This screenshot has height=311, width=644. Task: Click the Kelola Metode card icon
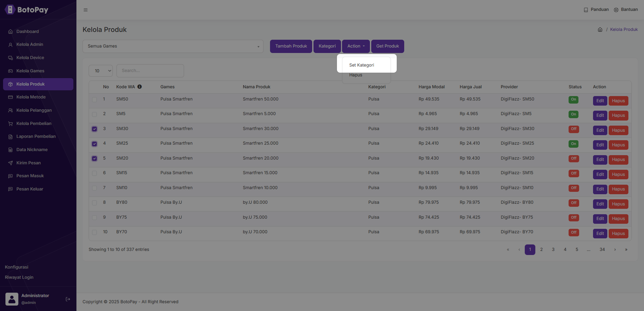(x=11, y=97)
